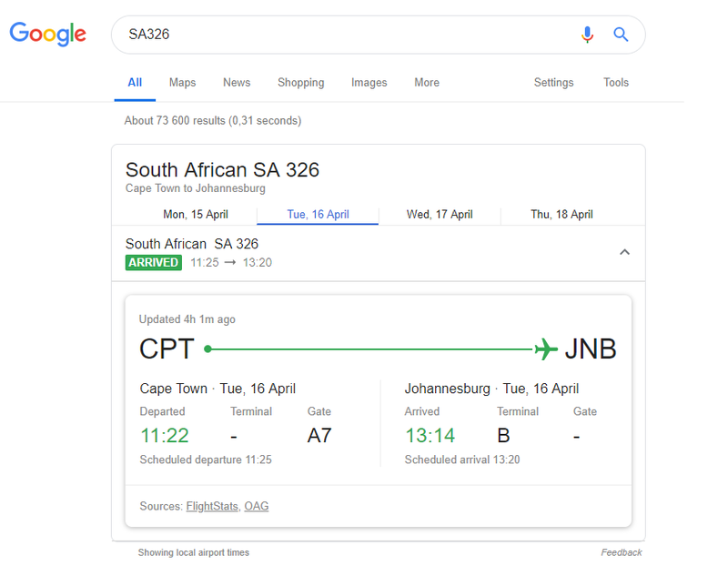Select the Wed, 17 April date tab
Viewport: 728px width, 576px height.
point(440,214)
